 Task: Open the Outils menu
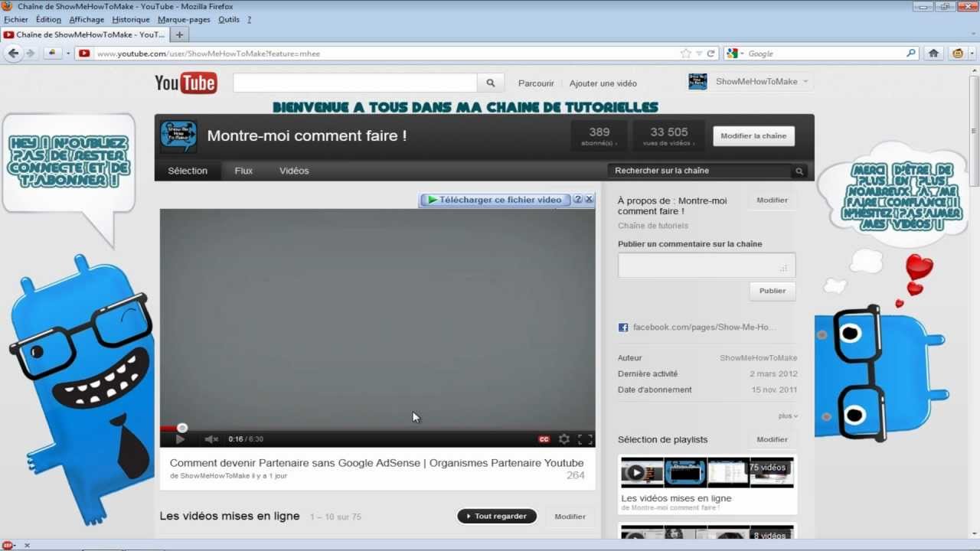click(229, 20)
